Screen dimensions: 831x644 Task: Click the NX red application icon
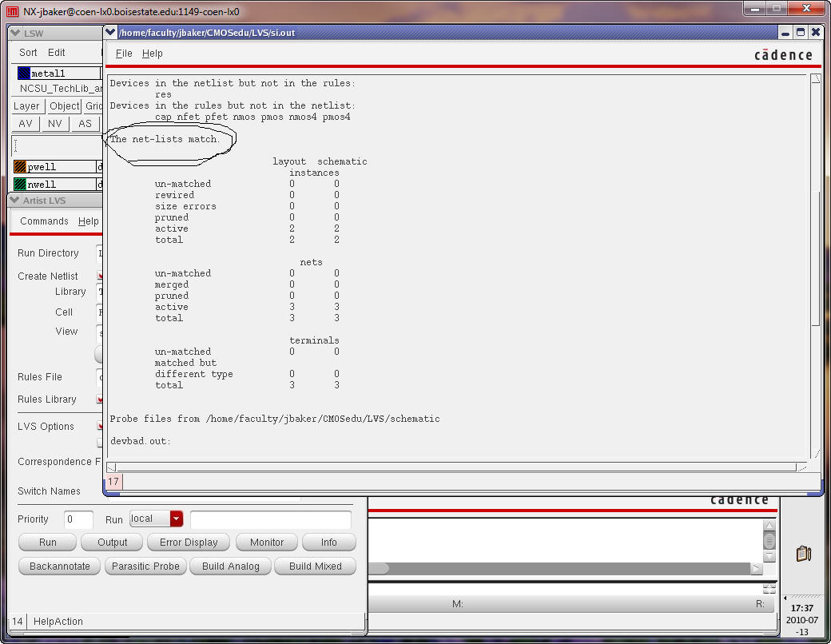tap(12, 11)
